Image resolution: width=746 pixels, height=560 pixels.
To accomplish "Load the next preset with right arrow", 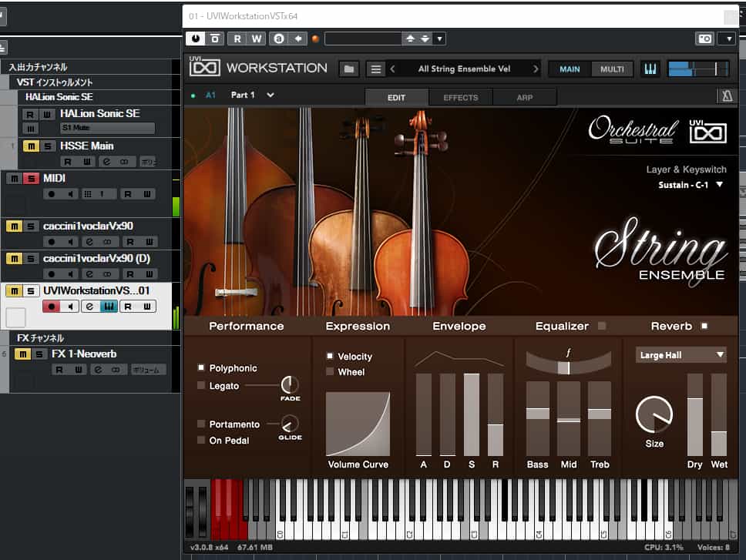I will (x=536, y=69).
